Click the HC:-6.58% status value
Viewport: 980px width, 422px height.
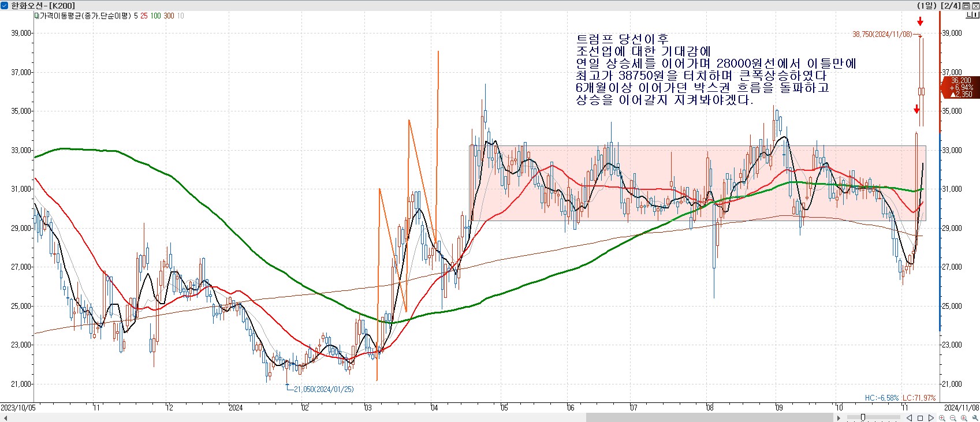(x=882, y=398)
